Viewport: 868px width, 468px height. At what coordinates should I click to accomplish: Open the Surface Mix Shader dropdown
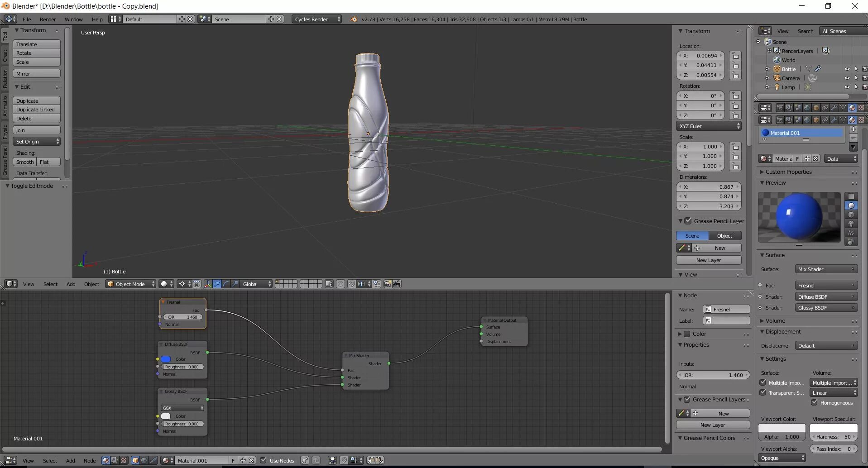(826, 269)
